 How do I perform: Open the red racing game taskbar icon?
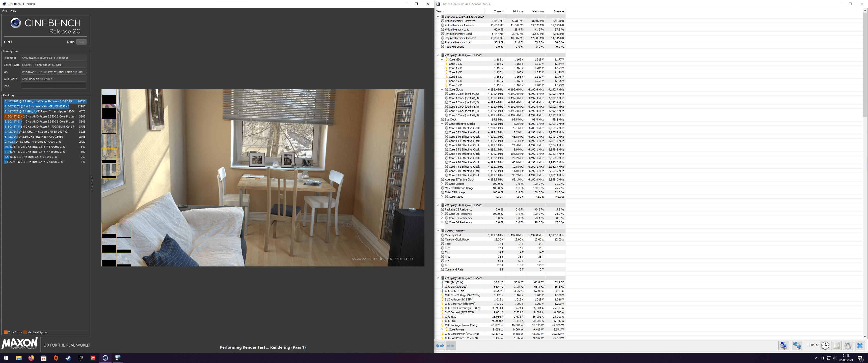pyautogui.click(x=93, y=358)
